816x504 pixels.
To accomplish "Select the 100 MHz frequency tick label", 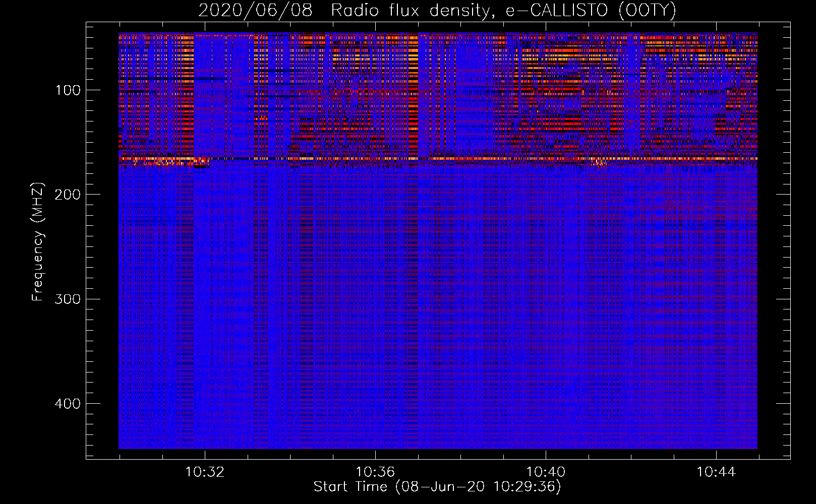I will [68, 90].
